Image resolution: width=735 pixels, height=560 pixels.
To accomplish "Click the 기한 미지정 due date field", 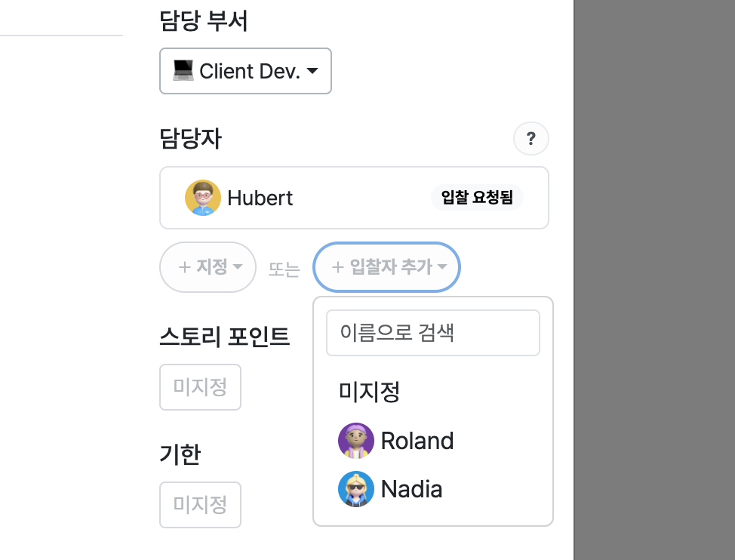I will tap(200, 505).
